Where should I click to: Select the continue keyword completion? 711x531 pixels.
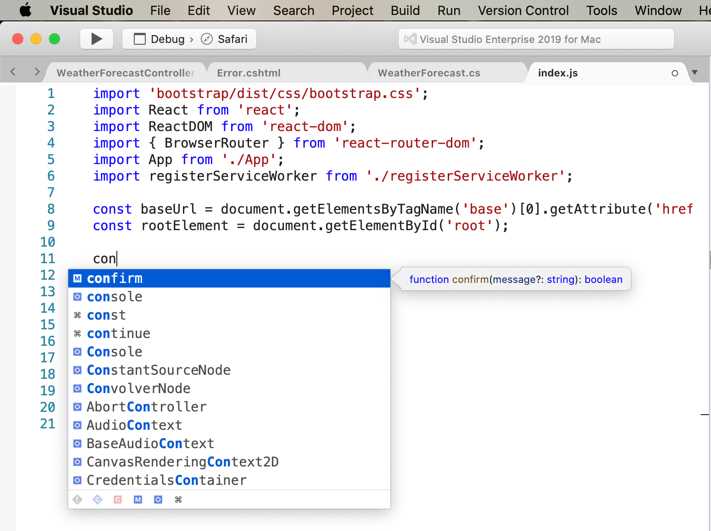pyautogui.click(x=229, y=333)
